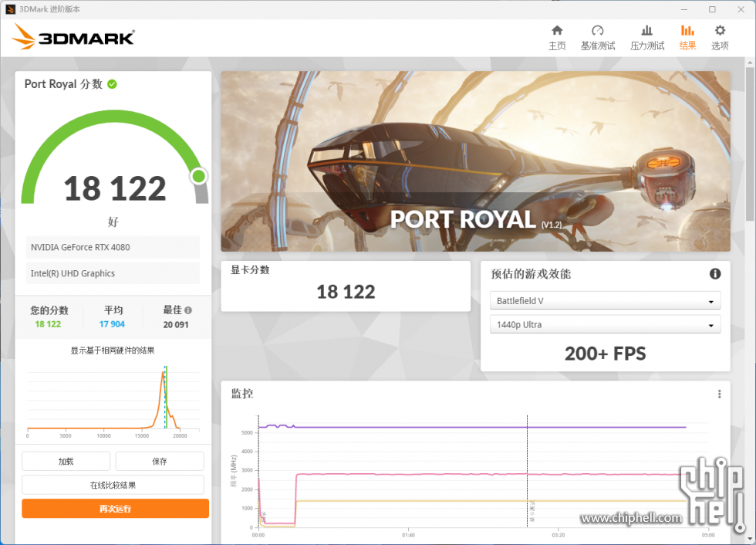
Task: Click the purple line in monitoring chart
Action: coord(472,427)
